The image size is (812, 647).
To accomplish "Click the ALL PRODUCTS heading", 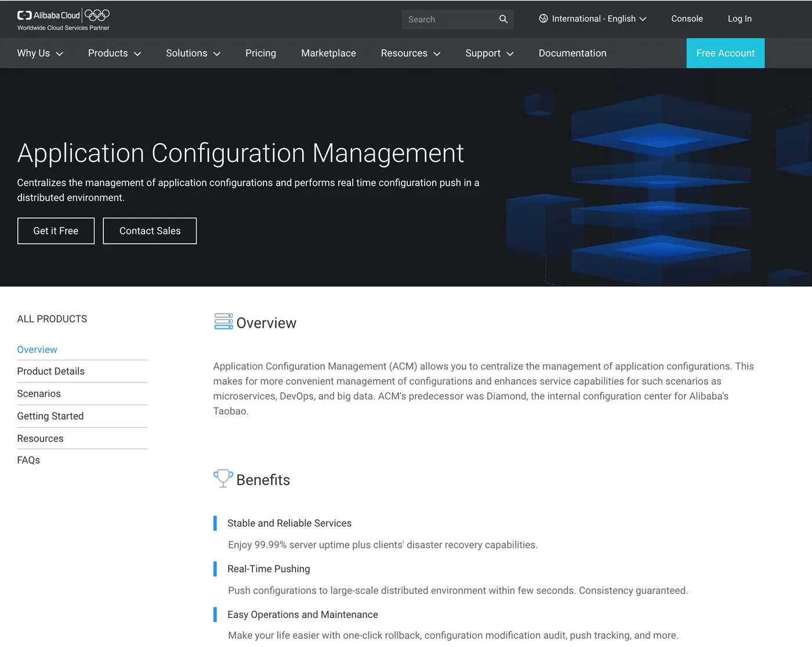I will pyautogui.click(x=52, y=319).
